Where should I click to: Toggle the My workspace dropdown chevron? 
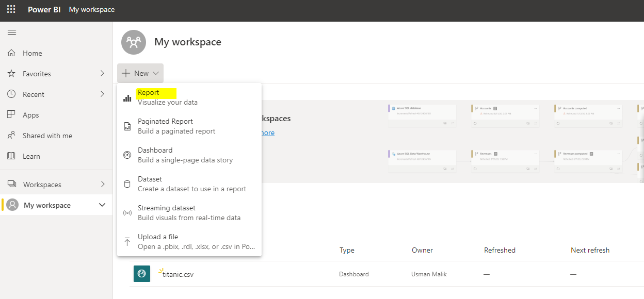(102, 205)
